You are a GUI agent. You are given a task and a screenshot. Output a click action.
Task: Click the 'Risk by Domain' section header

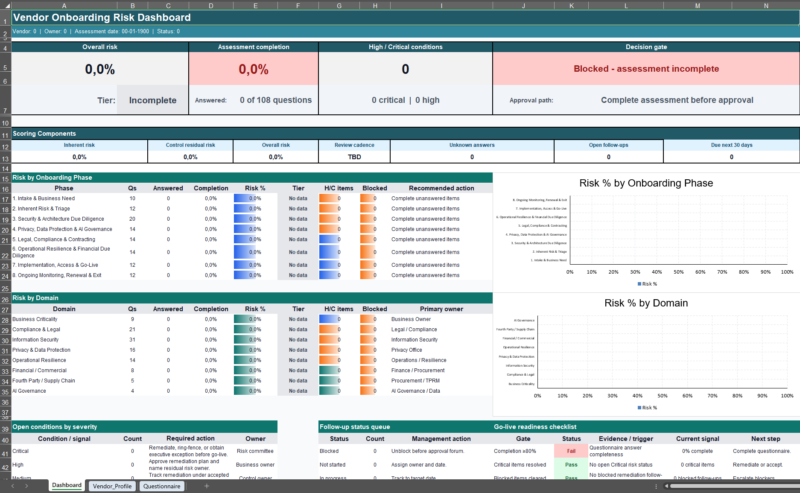point(252,298)
